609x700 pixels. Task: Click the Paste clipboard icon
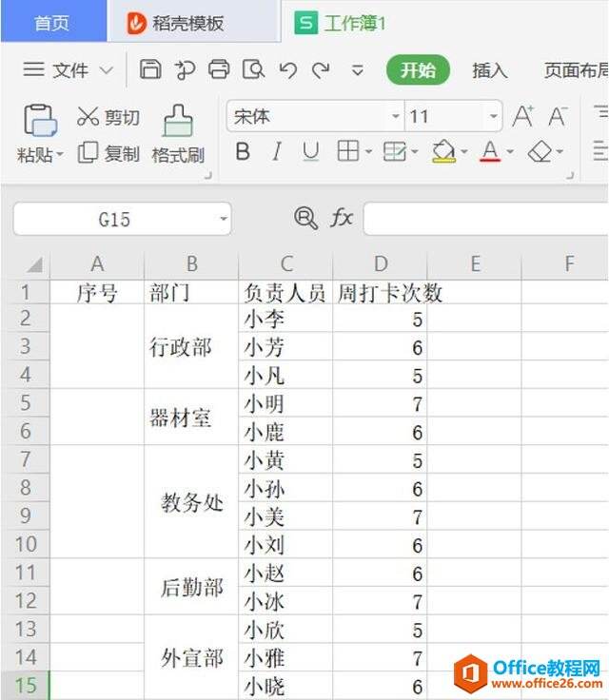coord(40,121)
